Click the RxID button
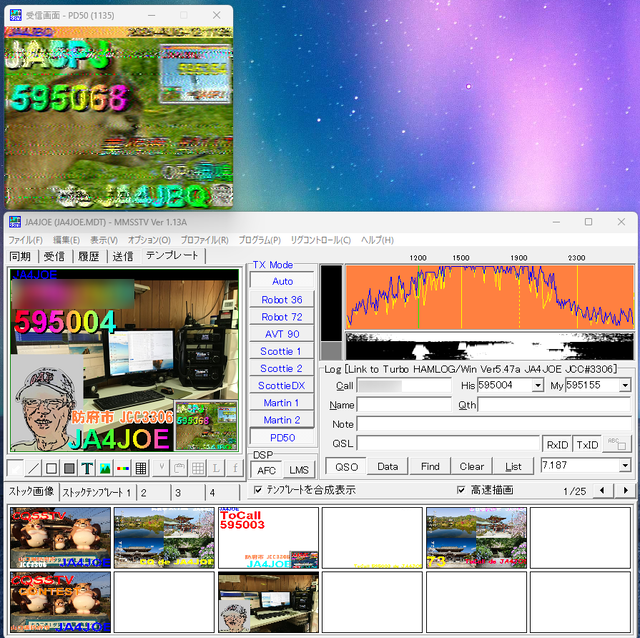 [558, 445]
